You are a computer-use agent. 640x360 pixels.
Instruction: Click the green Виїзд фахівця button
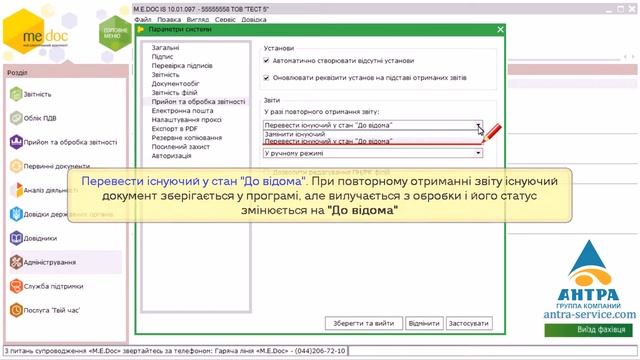[x=589, y=330]
